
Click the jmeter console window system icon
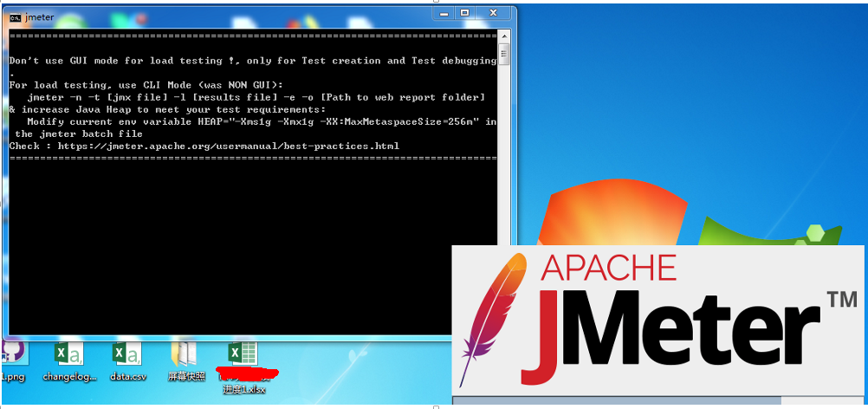pyautogui.click(x=16, y=17)
